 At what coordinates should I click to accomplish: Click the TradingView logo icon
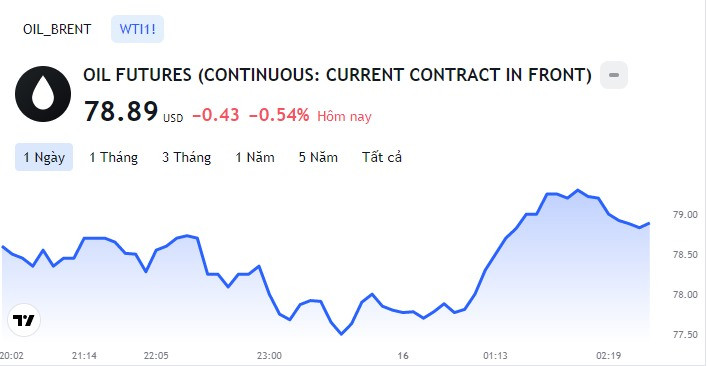tap(24, 320)
